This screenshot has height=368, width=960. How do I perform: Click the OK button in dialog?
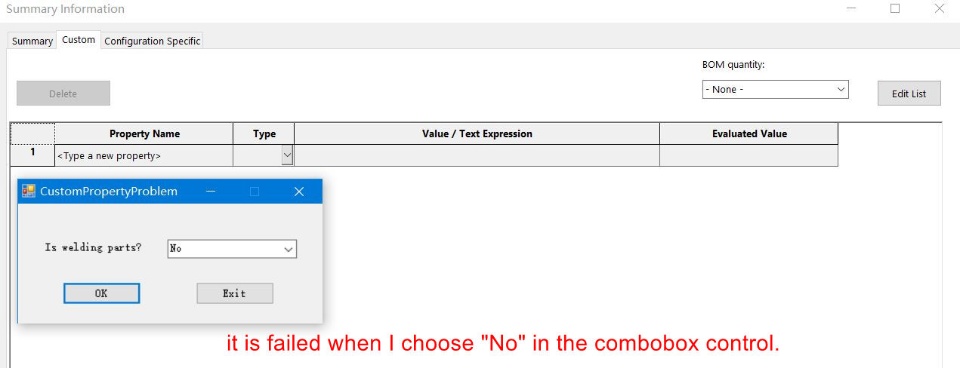pos(102,293)
